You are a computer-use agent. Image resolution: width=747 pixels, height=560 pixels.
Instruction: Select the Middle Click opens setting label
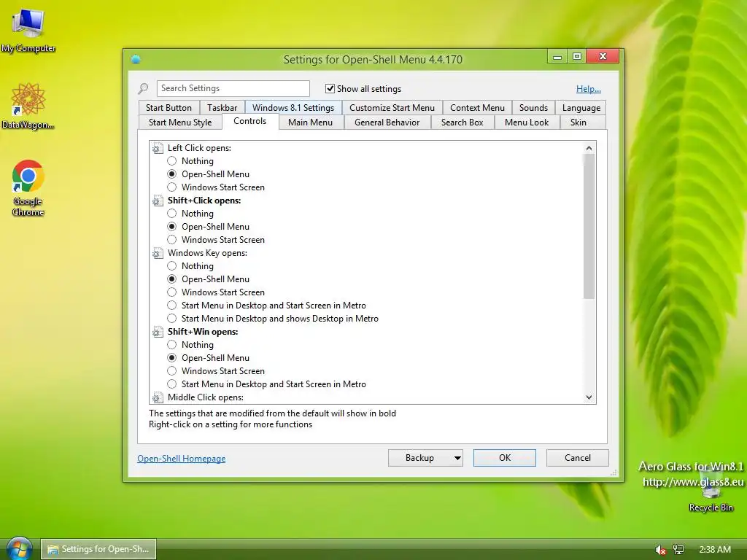click(x=205, y=397)
